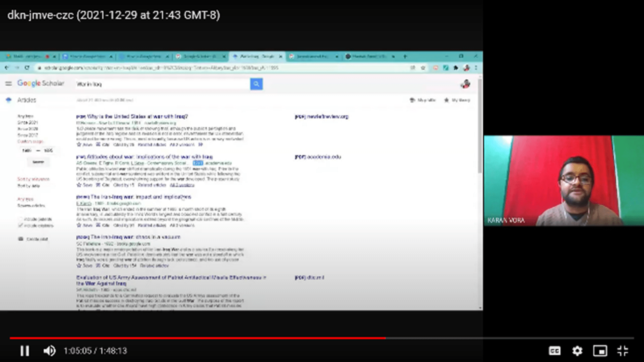This screenshot has height=362, width=644.
Task: Open the video settings gear menu
Action: pos(577,351)
